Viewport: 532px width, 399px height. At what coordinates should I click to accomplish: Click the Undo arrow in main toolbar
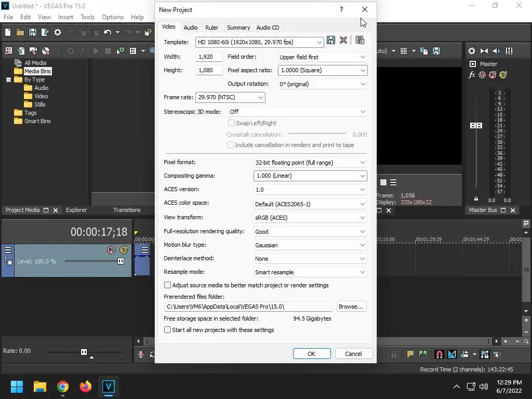tap(108, 32)
